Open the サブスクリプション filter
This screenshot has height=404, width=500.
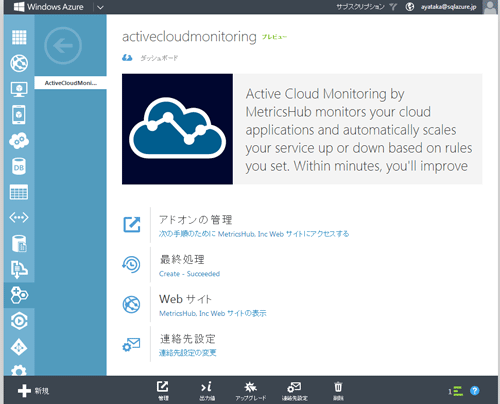click(366, 7)
